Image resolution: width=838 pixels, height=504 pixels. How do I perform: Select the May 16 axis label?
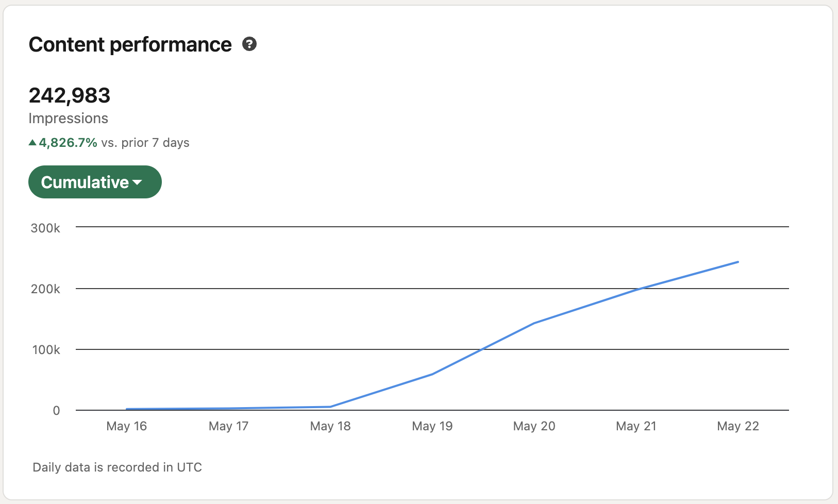(127, 426)
